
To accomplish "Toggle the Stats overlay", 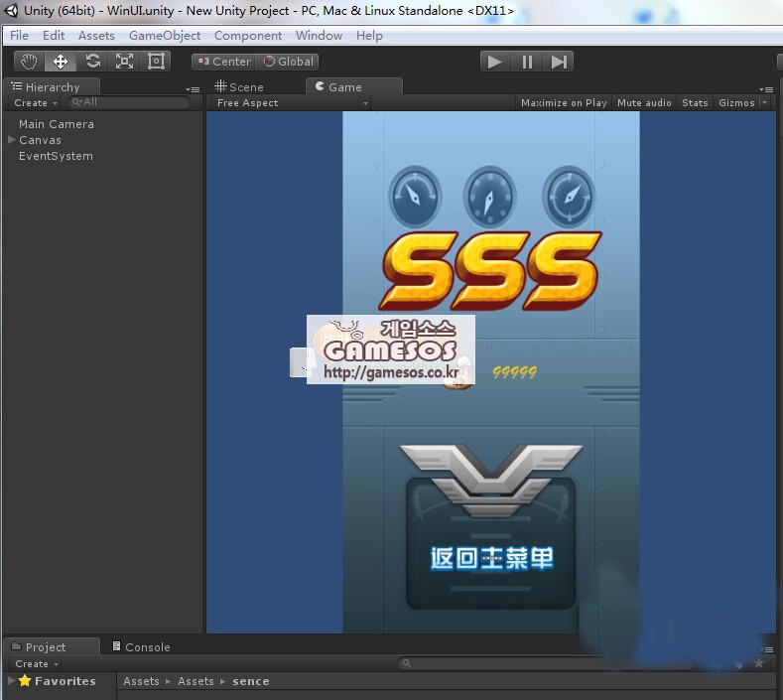I will [695, 103].
